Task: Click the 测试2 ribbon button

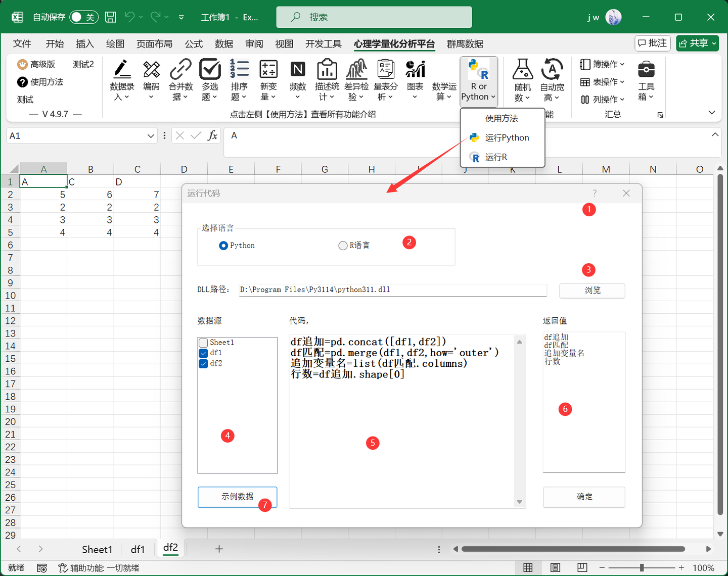Action: (x=83, y=64)
